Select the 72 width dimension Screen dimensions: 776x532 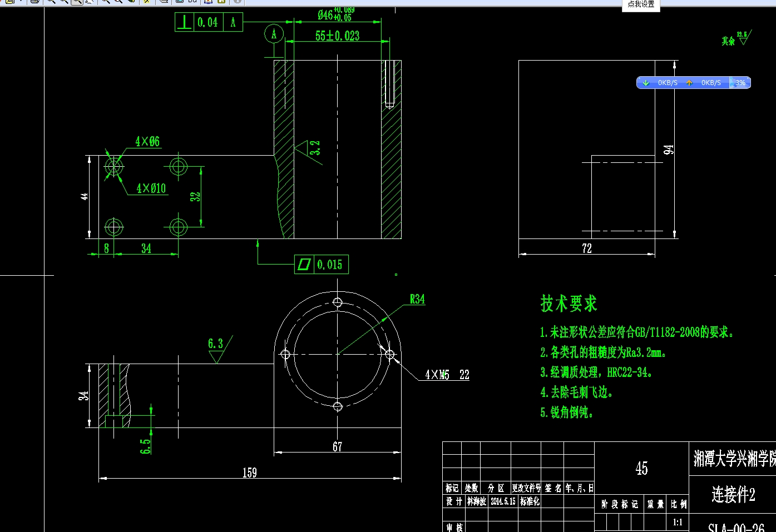(x=587, y=248)
